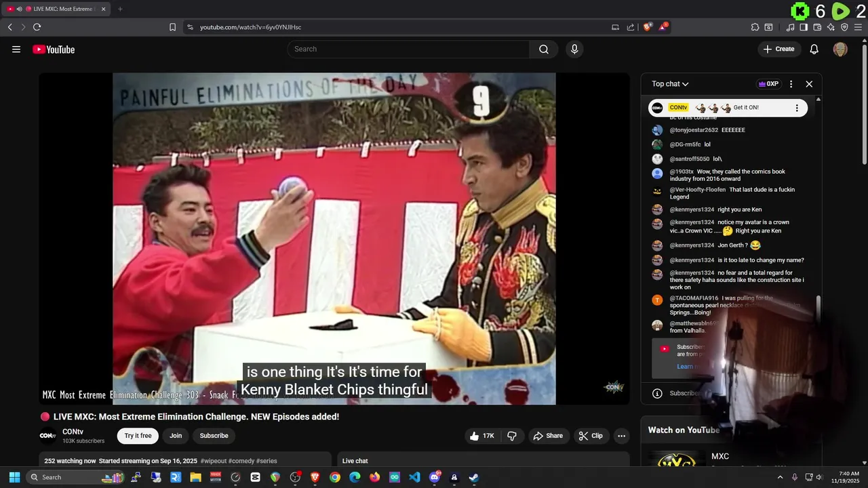Image resolution: width=868 pixels, height=488 pixels.
Task: Open the 0XP points badge in chat
Action: [768, 84]
